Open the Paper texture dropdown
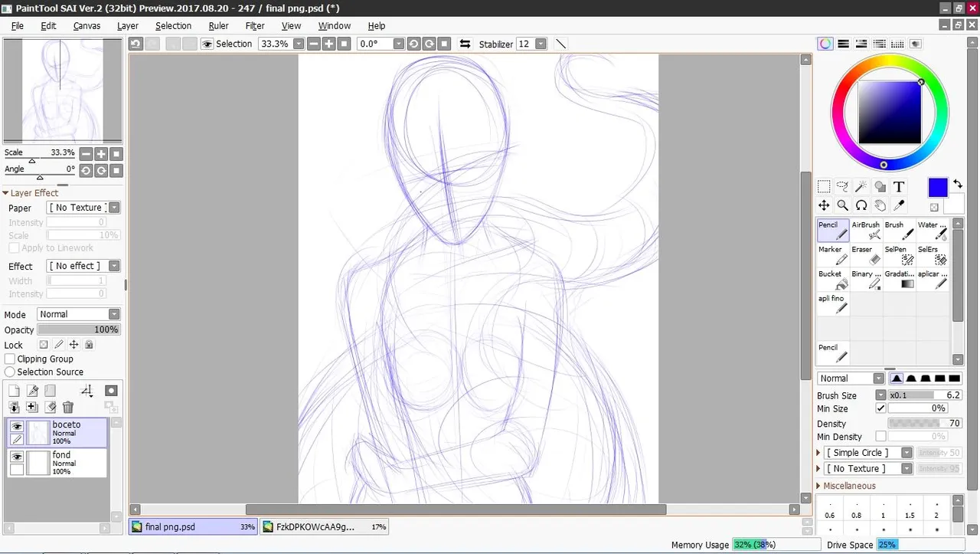This screenshot has width=980, height=554. [83, 208]
